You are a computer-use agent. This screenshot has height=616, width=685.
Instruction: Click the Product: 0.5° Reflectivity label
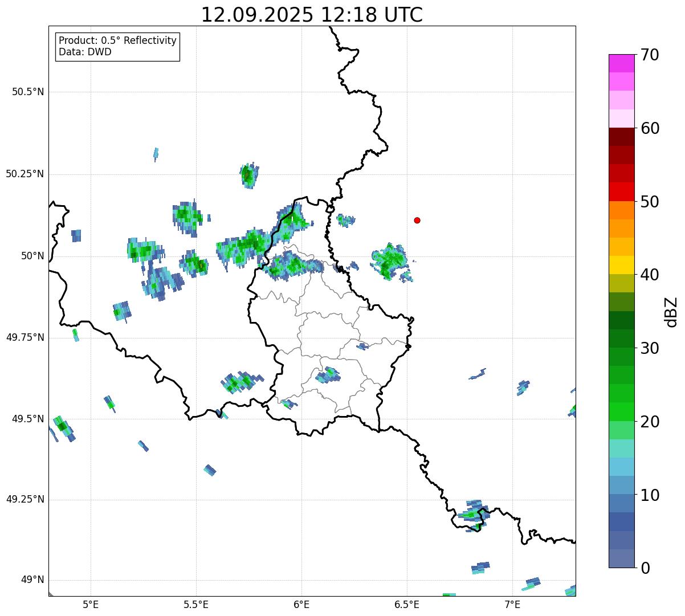[117, 40]
